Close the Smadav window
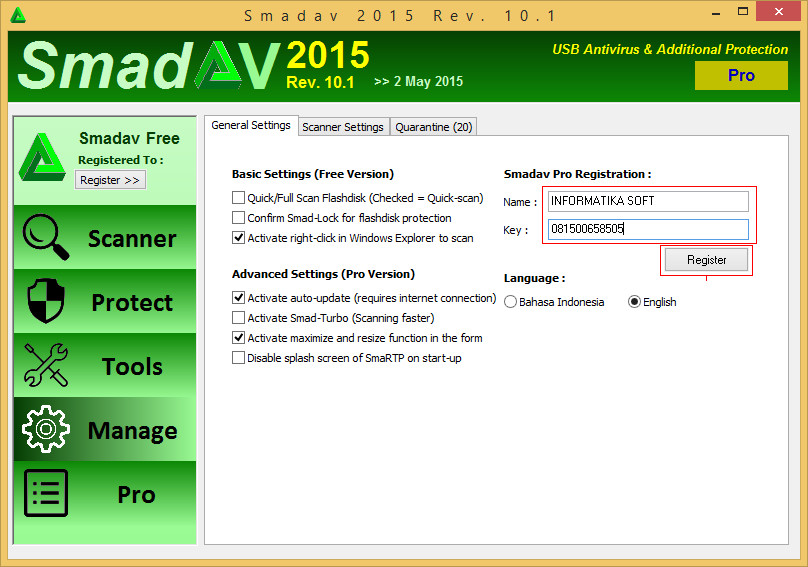The height and width of the screenshot is (567, 808). pos(779,12)
